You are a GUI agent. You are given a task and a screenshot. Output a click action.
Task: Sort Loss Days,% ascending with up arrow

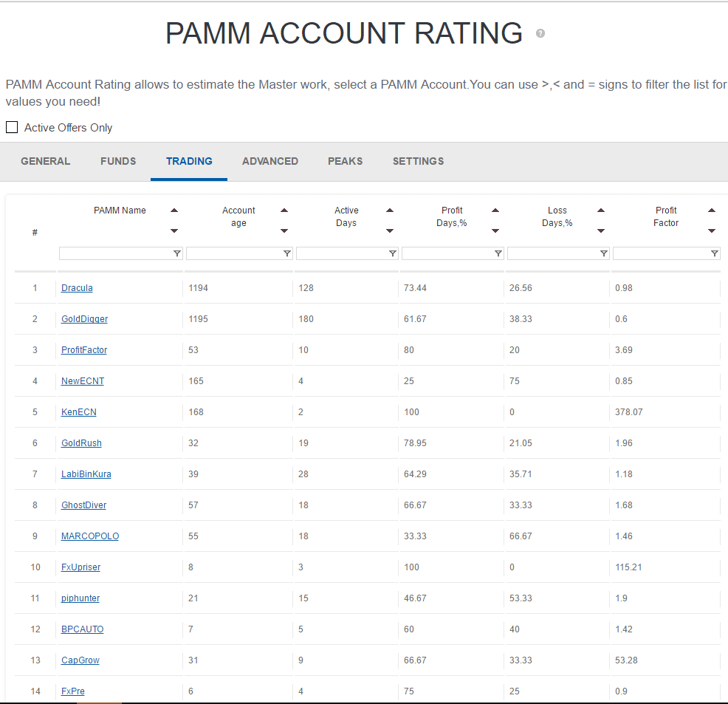[x=601, y=211]
